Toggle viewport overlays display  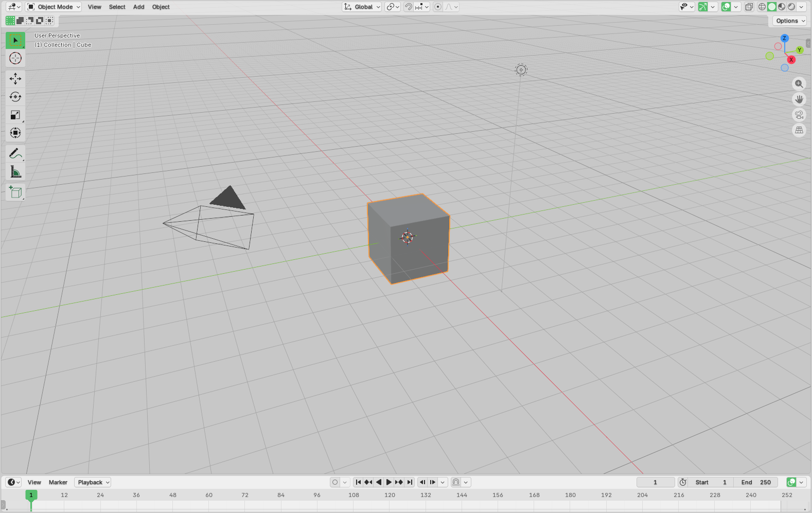[726, 7]
